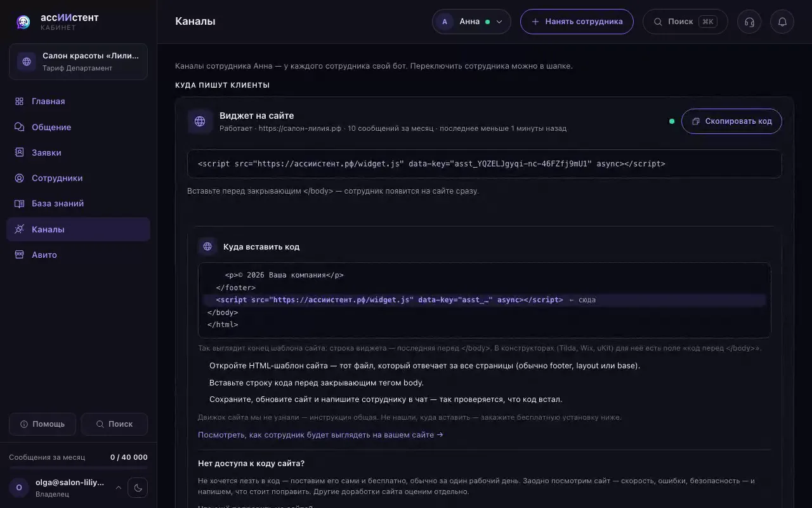Viewport: 812px width, 508px height.
Task: Open the Общение section
Action: tap(78, 127)
